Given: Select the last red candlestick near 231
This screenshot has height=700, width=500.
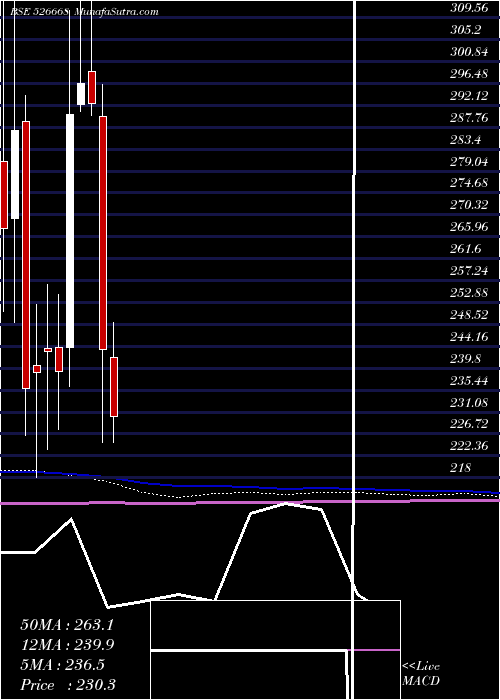Looking at the screenshot, I should click(x=114, y=387).
